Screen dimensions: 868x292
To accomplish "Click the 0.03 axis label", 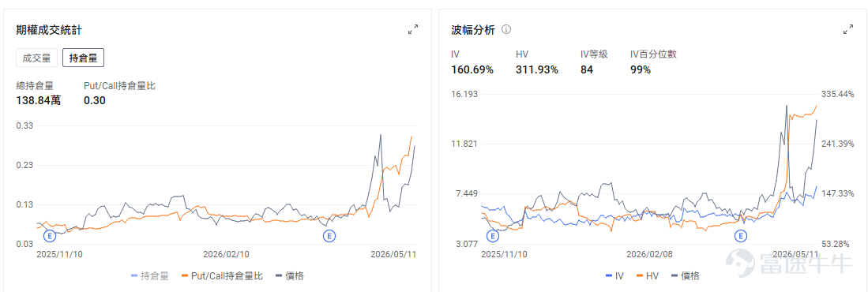I will 25,243.
